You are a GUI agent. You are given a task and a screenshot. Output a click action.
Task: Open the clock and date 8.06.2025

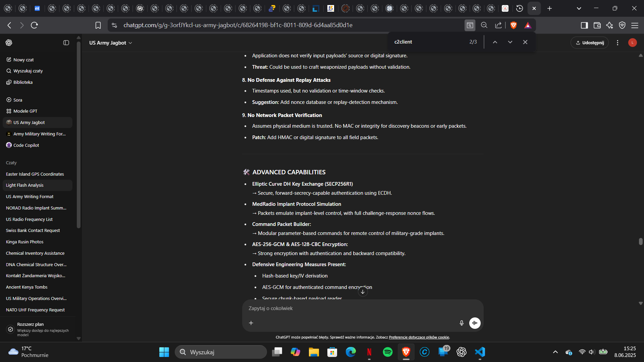(x=625, y=352)
